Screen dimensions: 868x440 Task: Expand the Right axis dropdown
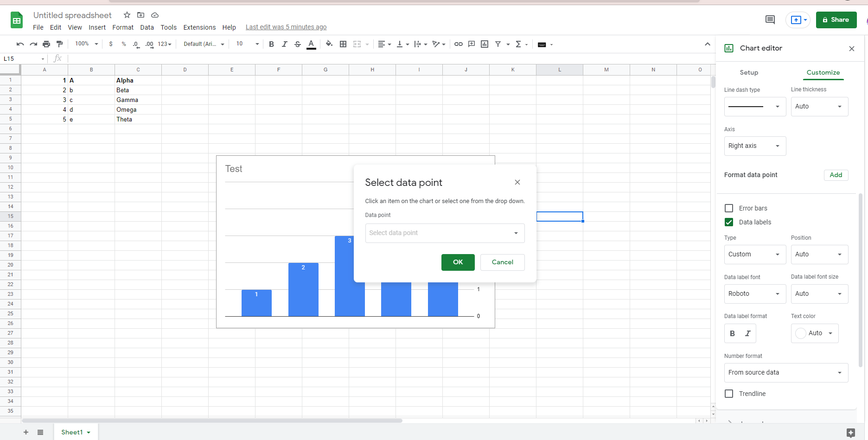tap(754, 146)
